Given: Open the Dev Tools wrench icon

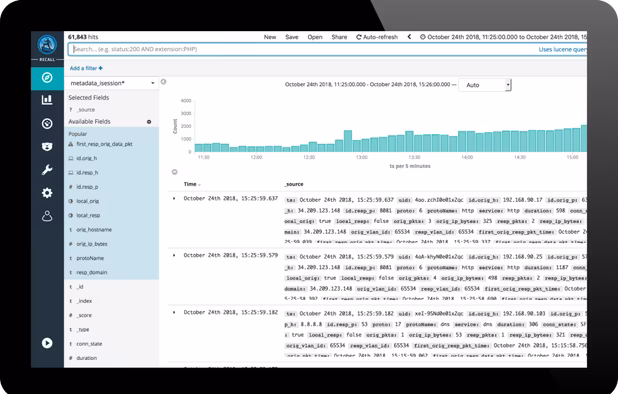Looking at the screenshot, I should pos(47,170).
